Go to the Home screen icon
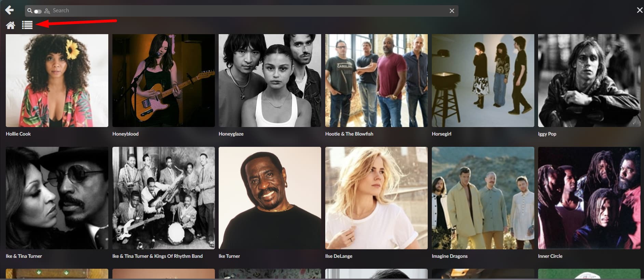Viewport: 644px width, 280px height. 11,25
